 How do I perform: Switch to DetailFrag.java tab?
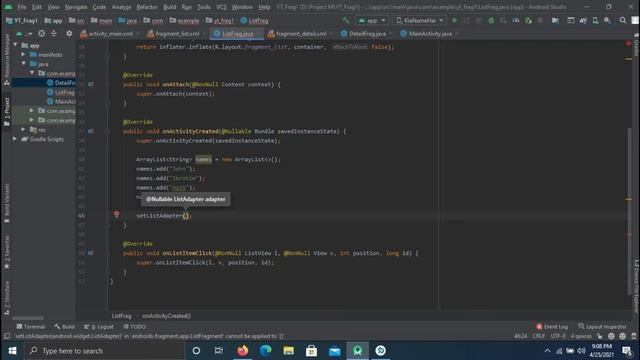(367, 34)
